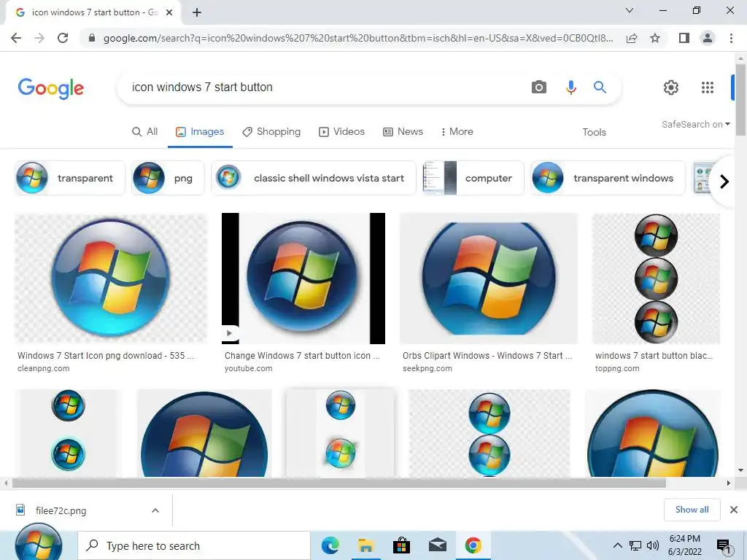Open the notification center icon

click(x=724, y=546)
